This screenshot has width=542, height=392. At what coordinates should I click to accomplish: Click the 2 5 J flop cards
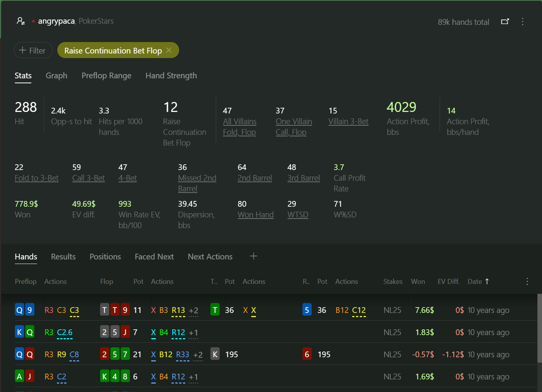(115, 332)
